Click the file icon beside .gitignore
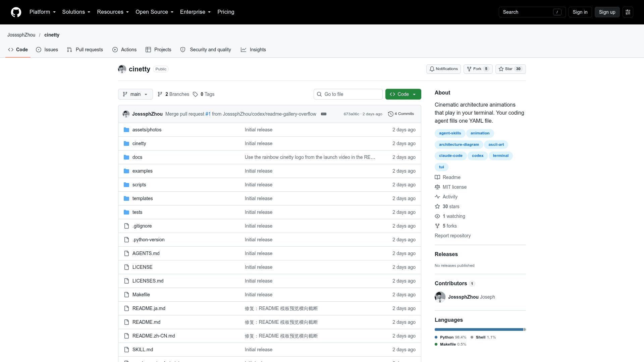The height and width of the screenshot is (362, 644). click(x=126, y=226)
